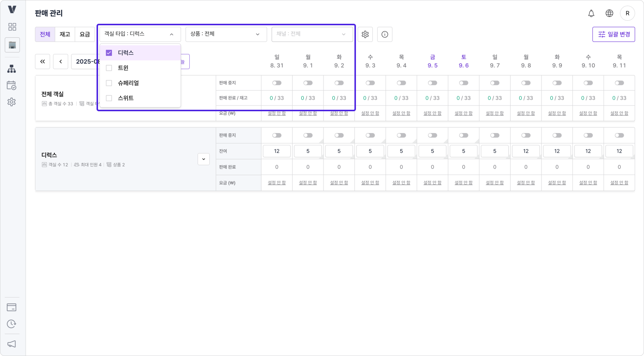Jump back with the double-chevron button
The image size is (644, 356).
[43, 61]
